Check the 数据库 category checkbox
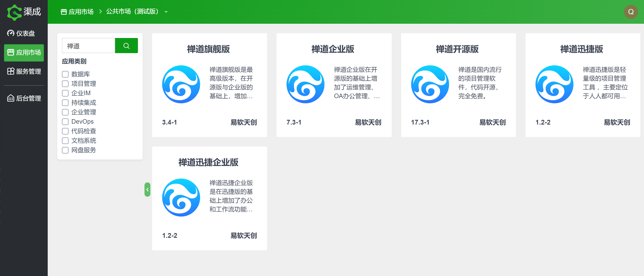Viewport: 644px width, 276px height. tap(65, 74)
